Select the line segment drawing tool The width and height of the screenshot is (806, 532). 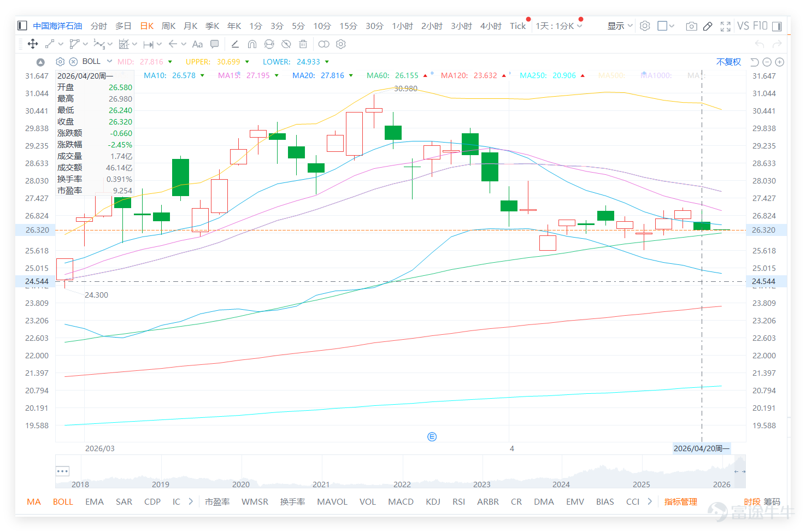[x=50, y=44]
